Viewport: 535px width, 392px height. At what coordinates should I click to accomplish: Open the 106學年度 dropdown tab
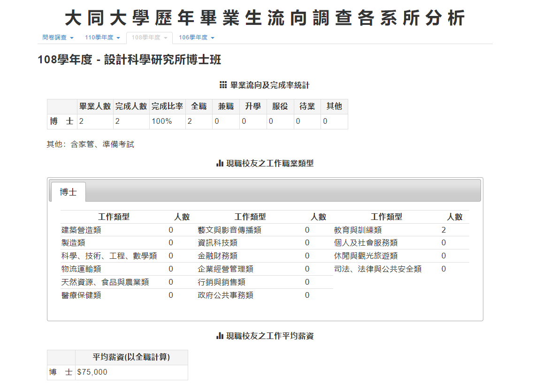pos(197,38)
